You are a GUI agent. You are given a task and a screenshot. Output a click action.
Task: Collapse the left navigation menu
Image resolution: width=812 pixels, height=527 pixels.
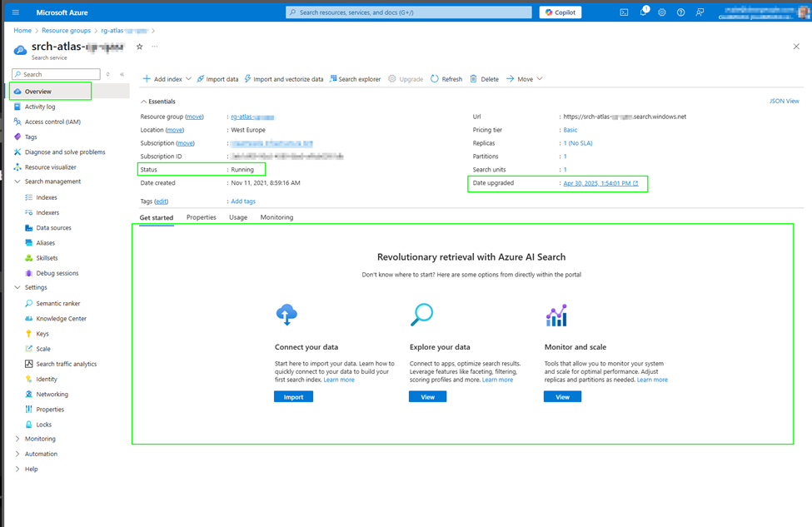(x=122, y=75)
